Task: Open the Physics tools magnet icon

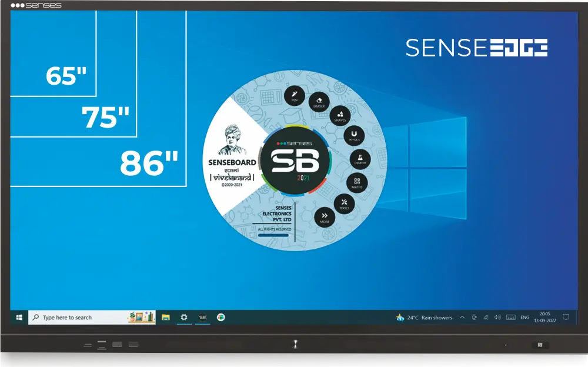Action: click(x=354, y=136)
